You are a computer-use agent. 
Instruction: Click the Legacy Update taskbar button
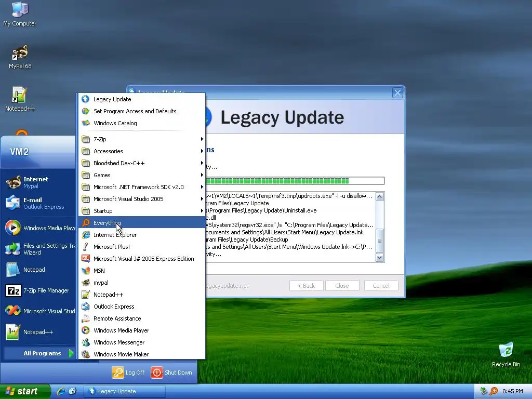(x=125, y=391)
